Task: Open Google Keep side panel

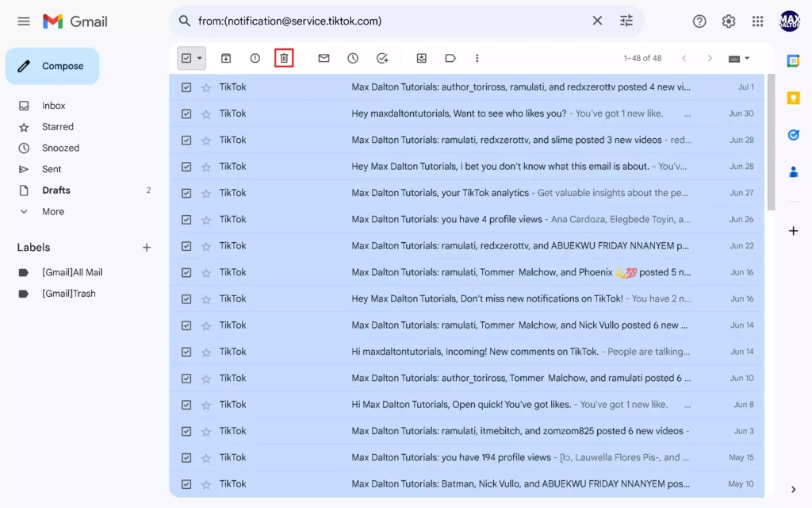Action: pyautogui.click(x=793, y=98)
